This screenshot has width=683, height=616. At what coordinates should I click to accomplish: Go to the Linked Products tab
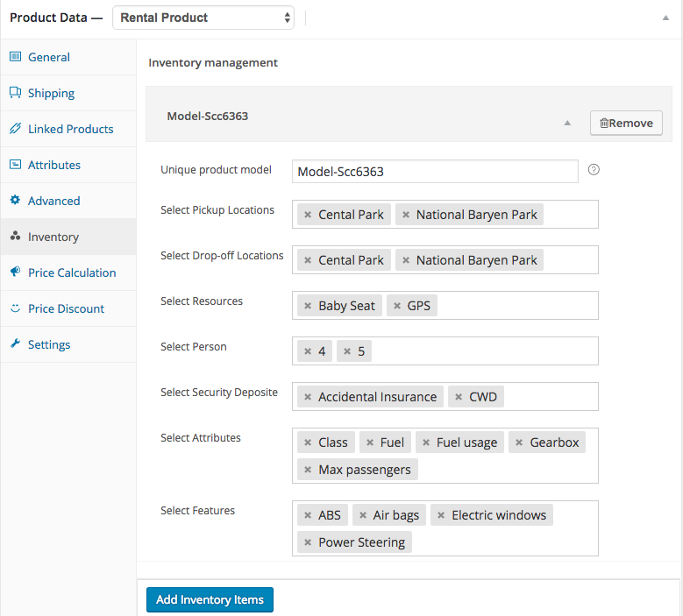70,129
